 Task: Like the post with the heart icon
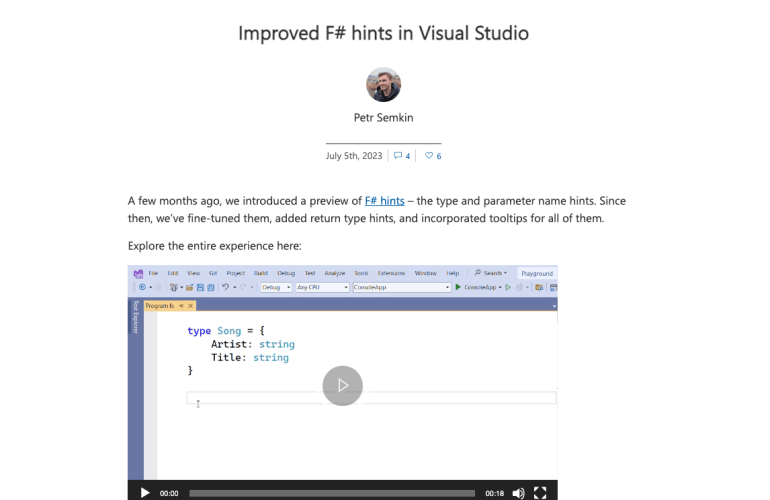(x=429, y=156)
